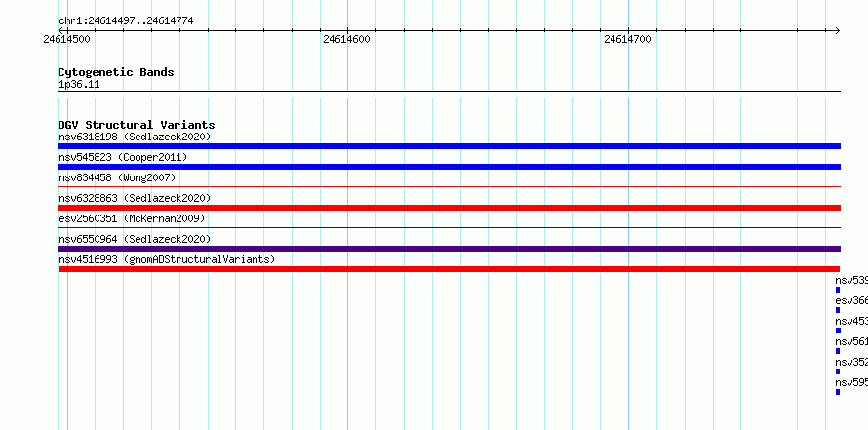This screenshot has height=430, width=868.
Task: Open variant nsv834458 (Wong2007) label
Action: pyautogui.click(x=117, y=177)
